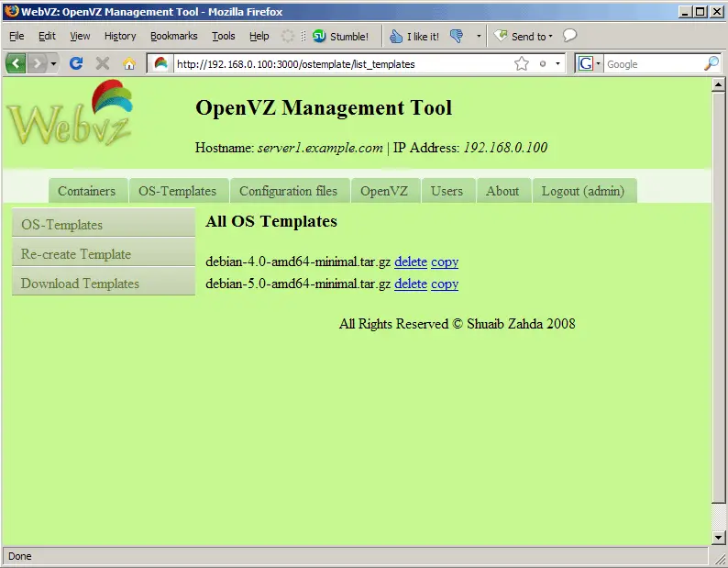Viewport: 728px width, 568px height.
Task: Click the Done status bar text
Action: (20, 556)
